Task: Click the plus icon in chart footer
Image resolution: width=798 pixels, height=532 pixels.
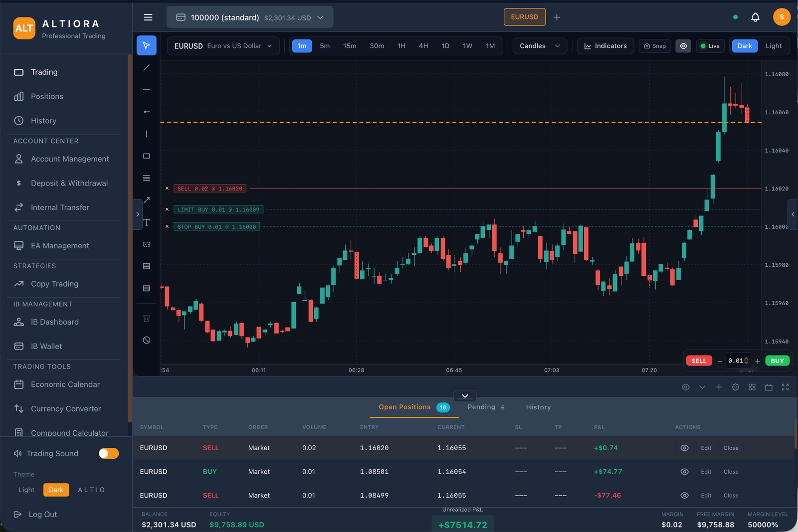Action: (x=719, y=387)
